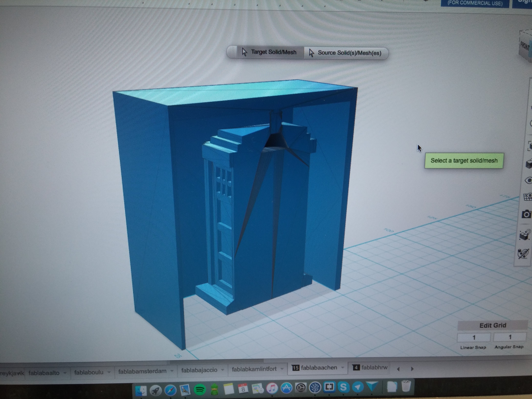Toggle the grid visibility icon
Image resolution: width=532 pixels, height=399 pixels.
[528, 197]
